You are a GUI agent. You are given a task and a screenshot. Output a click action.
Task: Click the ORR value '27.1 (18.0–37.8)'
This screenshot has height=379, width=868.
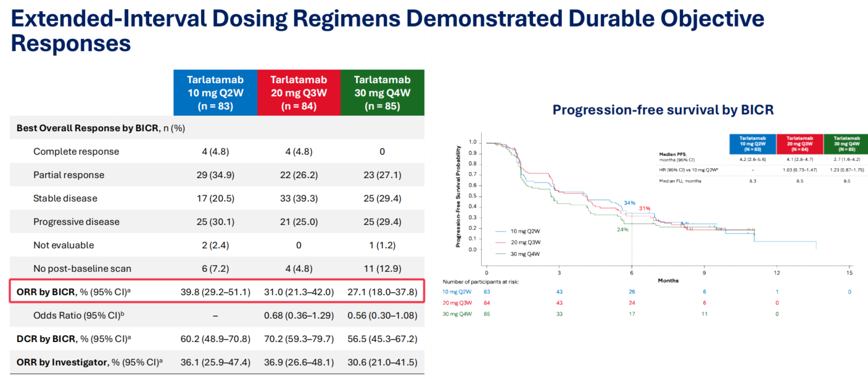point(382,291)
